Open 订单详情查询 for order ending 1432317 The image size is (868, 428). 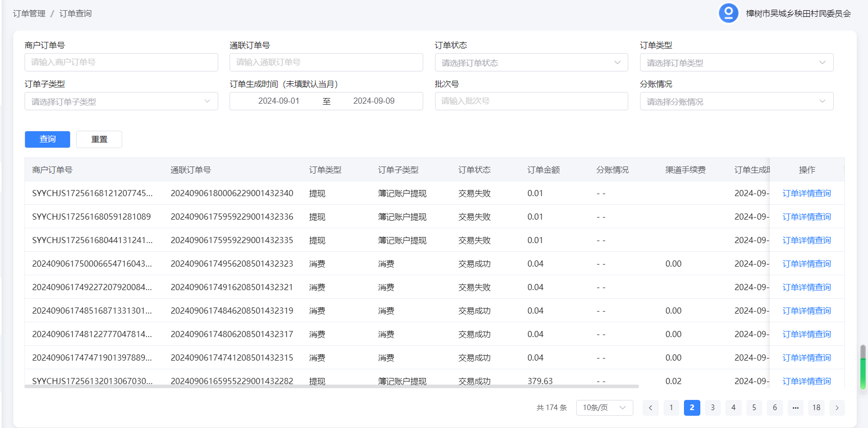(x=807, y=335)
